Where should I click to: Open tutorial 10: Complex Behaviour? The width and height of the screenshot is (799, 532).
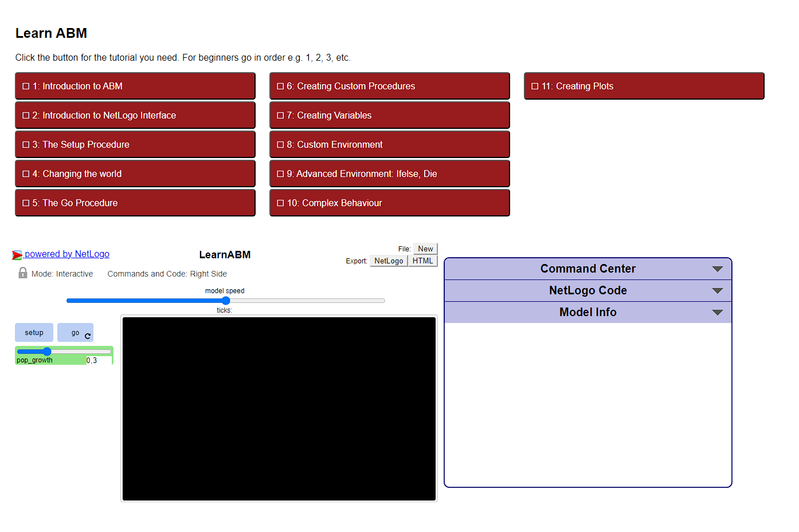pos(390,203)
